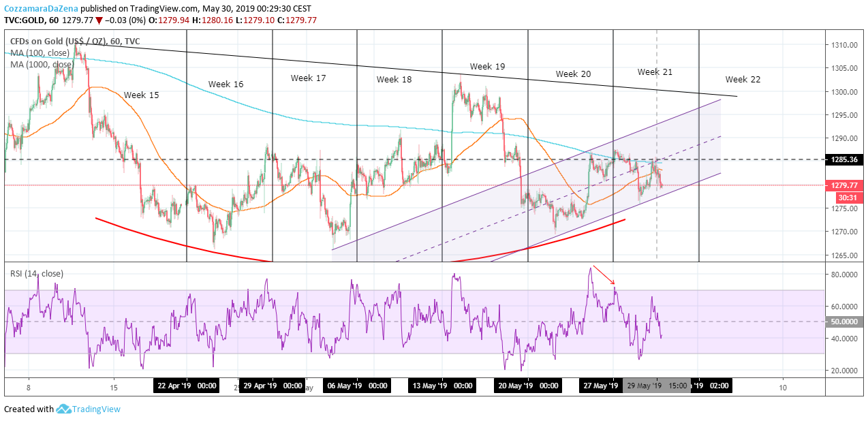The width and height of the screenshot is (868, 421).
Task: Open the TradingView link in footer
Action: coord(97,409)
